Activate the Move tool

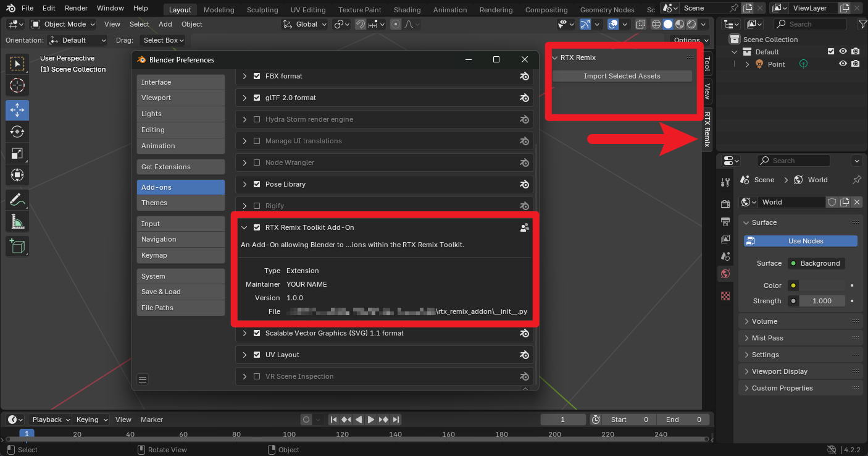tap(17, 111)
